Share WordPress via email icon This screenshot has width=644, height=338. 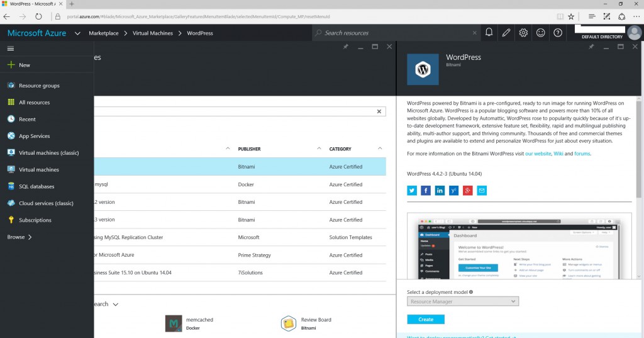[x=482, y=190]
